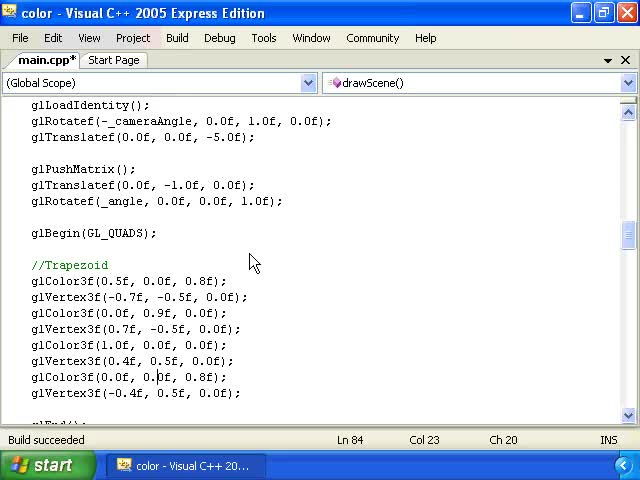Select color - Visual C++ taskbar button
This screenshot has height=480, width=640.
(186, 466)
